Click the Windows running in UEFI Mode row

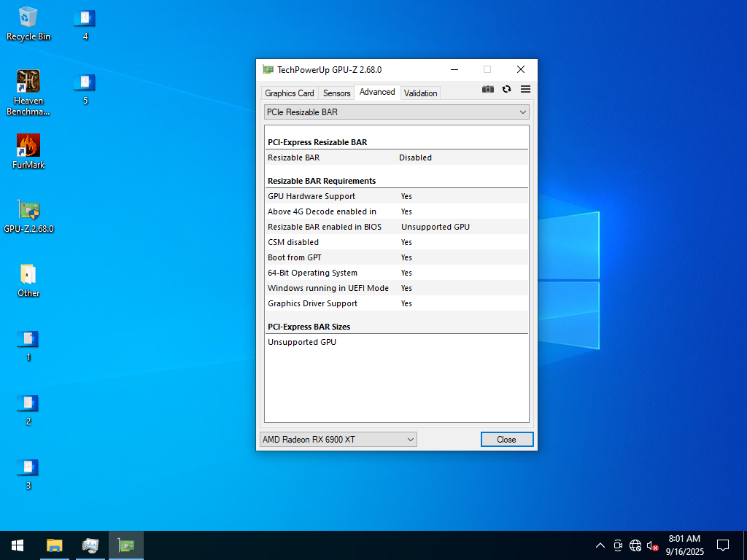point(396,288)
